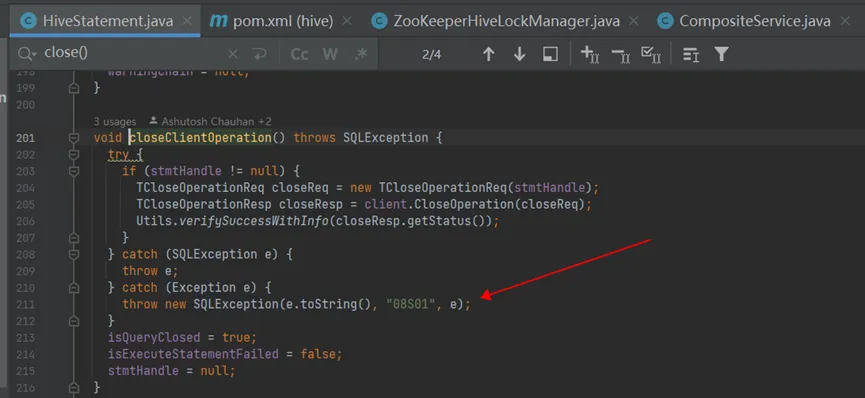Toggle multiline search mode icon
Viewport: 865px width, 398px height.
coord(691,54)
